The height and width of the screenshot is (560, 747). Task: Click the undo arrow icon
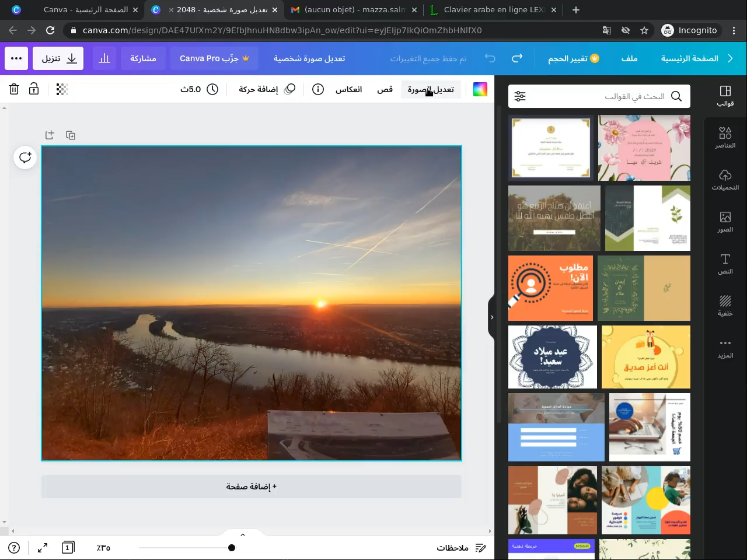click(490, 58)
